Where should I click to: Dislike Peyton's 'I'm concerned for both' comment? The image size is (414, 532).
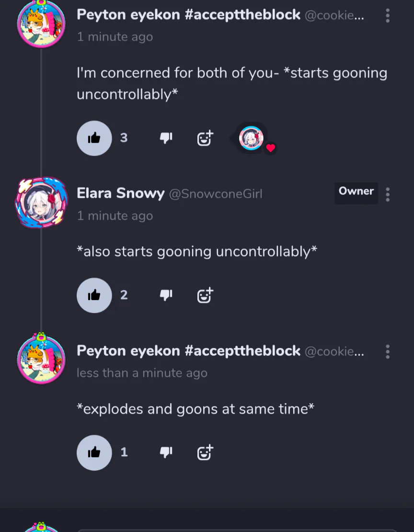pos(166,138)
